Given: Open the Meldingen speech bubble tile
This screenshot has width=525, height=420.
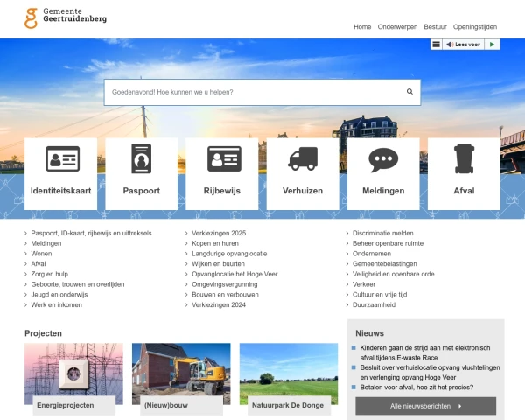Looking at the screenshot, I should coord(383,172).
